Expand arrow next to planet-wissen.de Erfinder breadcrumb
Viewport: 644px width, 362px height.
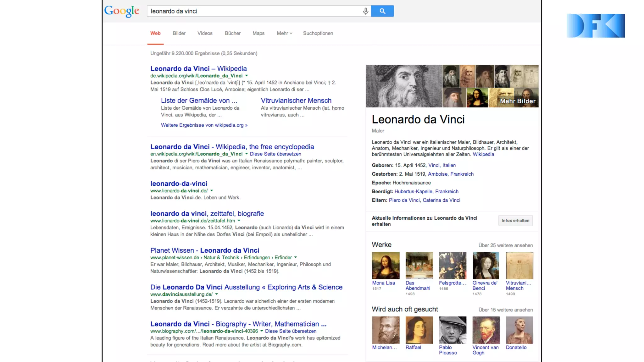click(x=296, y=258)
